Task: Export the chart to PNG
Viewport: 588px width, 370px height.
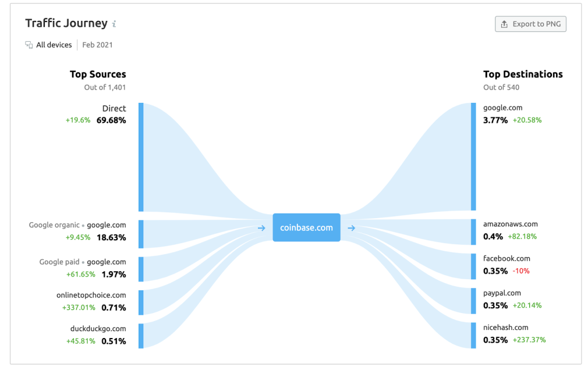Action: pyautogui.click(x=530, y=24)
